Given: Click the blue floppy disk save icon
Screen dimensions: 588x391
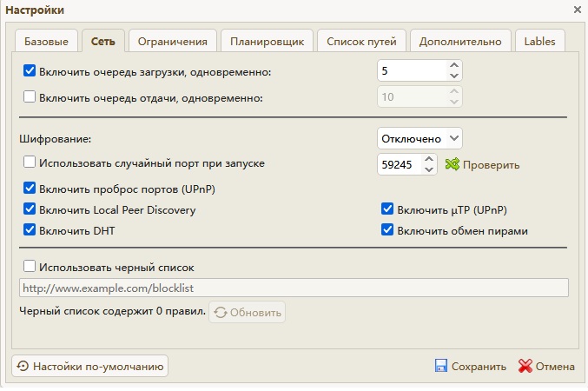Looking at the screenshot, I should tap(441, 366).
